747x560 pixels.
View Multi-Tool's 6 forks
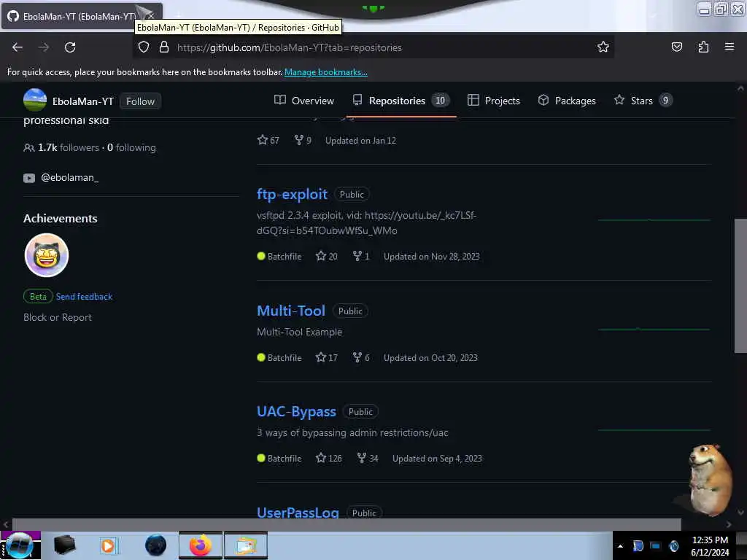tap(361, 357)
